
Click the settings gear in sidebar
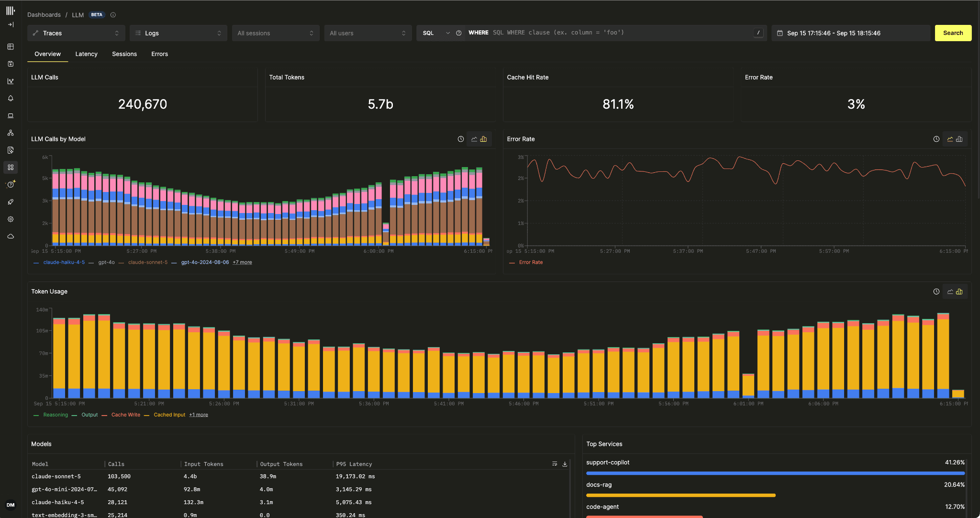click(11, 219)
